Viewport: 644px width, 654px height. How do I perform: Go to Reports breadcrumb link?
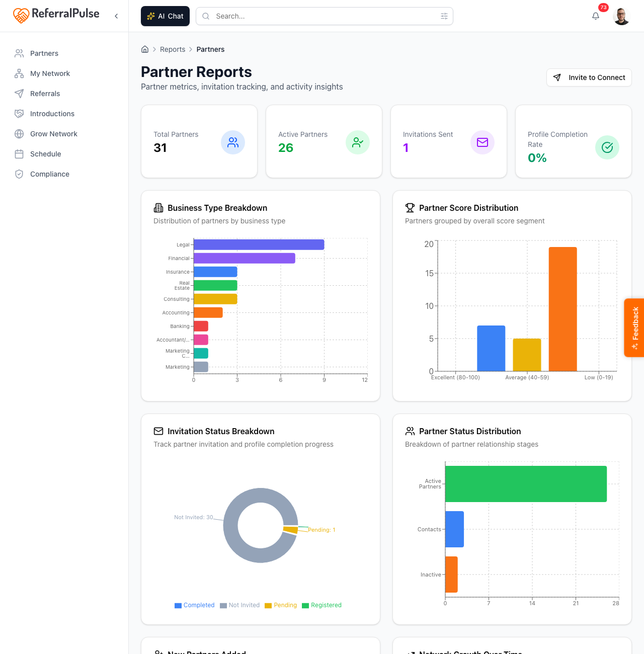[173, 49]
